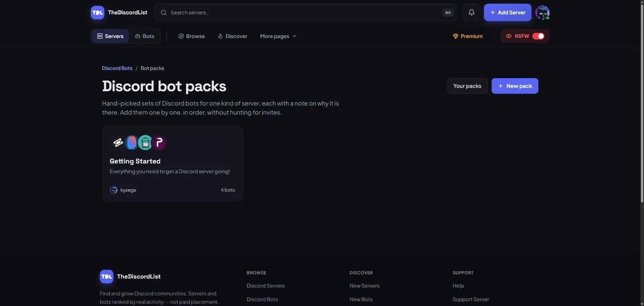Viewport: 644px width, 306px height.
Task: Click kyzegs author avatar on the pack card
Action: (114, 190)
